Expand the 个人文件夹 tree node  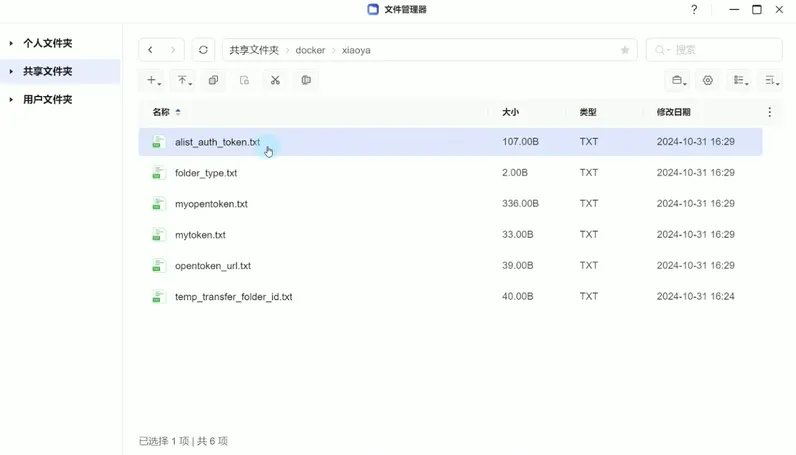coord(11,44)
